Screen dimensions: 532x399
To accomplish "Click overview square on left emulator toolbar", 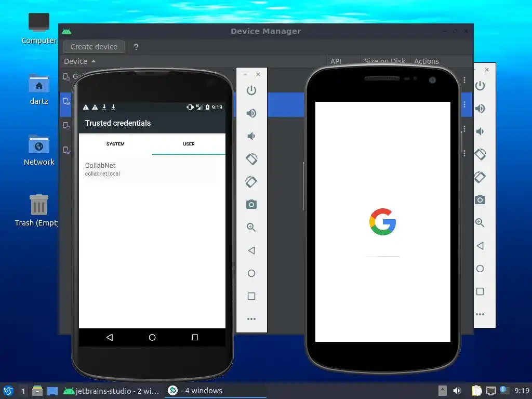I will coord(251,296).
